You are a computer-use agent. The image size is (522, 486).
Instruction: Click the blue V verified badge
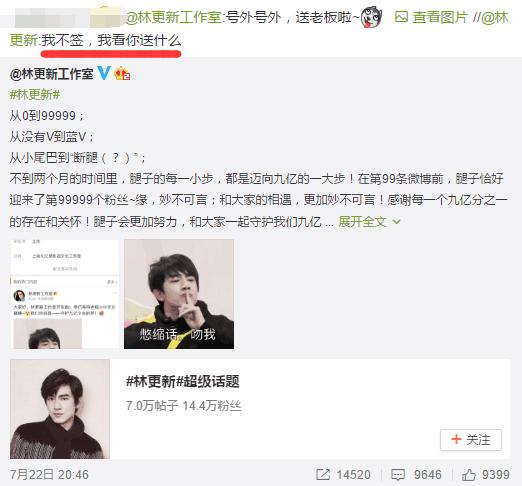[x=104, y=73]
